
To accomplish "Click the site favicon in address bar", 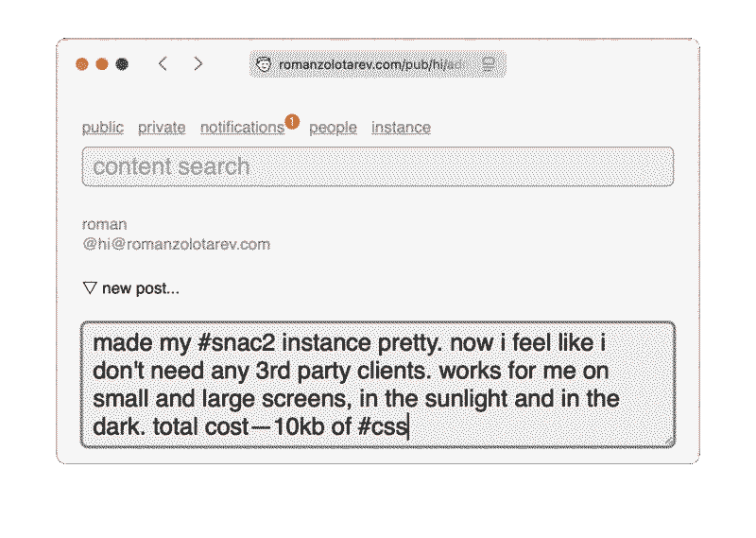I will (x=265, y=64).
